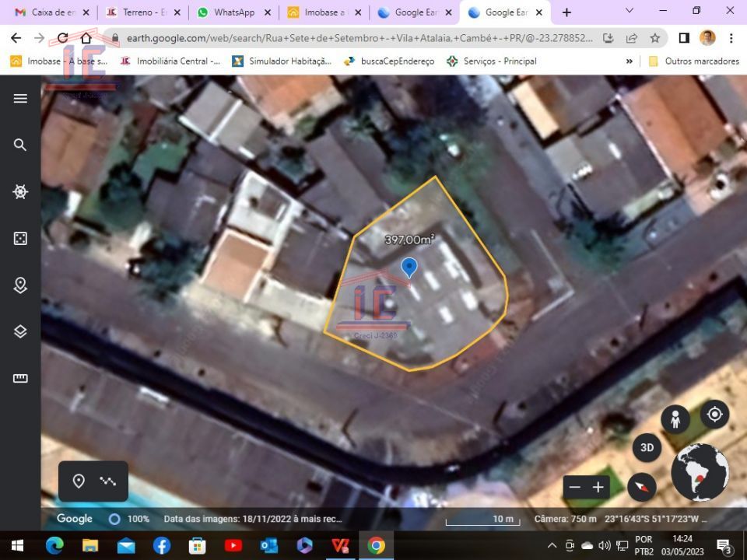The height and width of the screenshot is (560, 747).
Task: Open Chrome tab search dropdown arrow
Action: click(630, 12)
